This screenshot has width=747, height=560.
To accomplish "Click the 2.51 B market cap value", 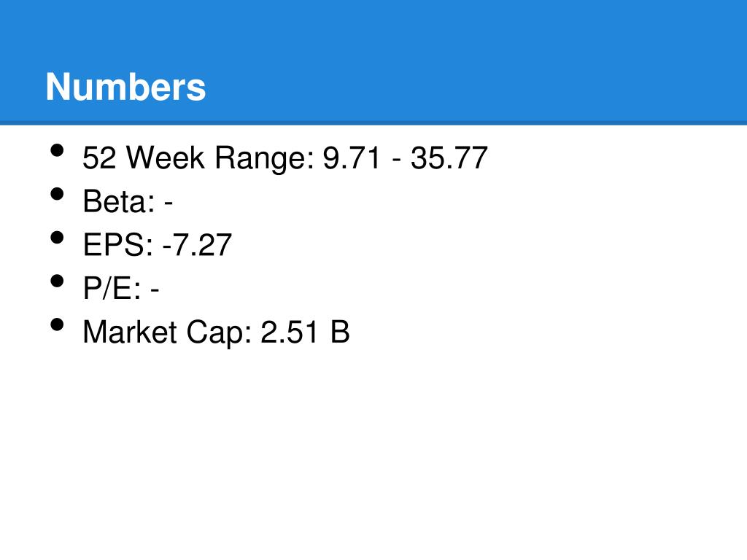I will point(305,332).
